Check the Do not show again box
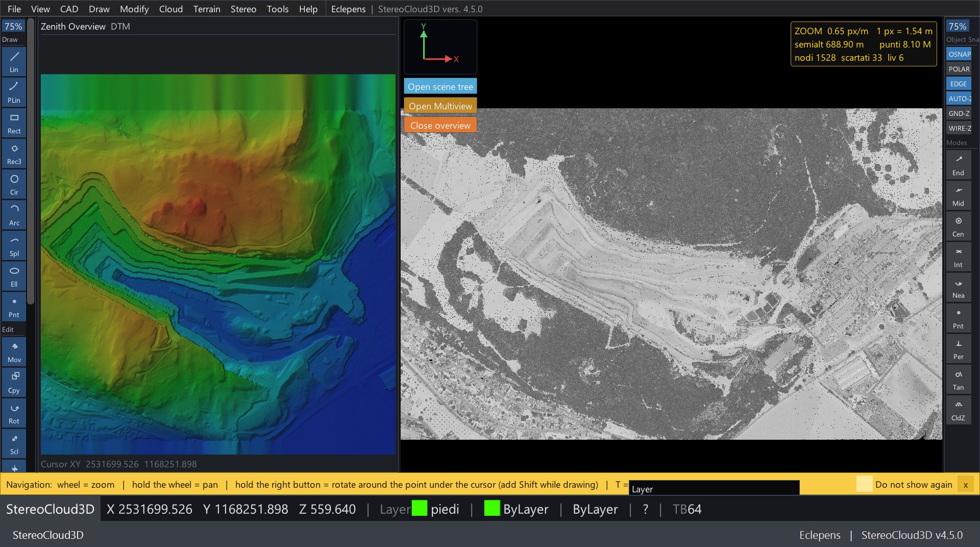 point(864,484)
